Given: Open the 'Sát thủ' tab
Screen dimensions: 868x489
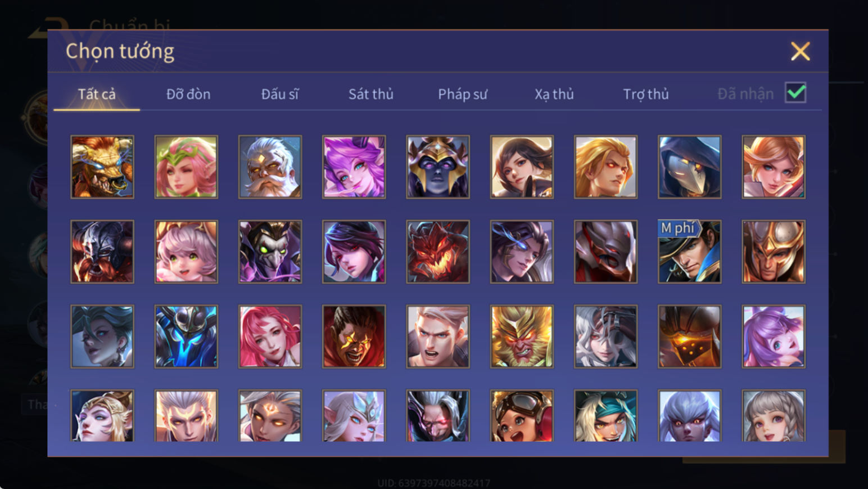Looking at the screenshot, I should click(371, 94).
